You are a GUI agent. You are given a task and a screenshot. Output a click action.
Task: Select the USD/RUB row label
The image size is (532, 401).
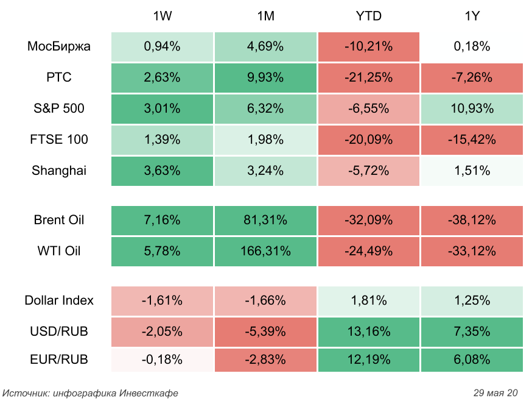pyautogui.click(x=59, y=332)
